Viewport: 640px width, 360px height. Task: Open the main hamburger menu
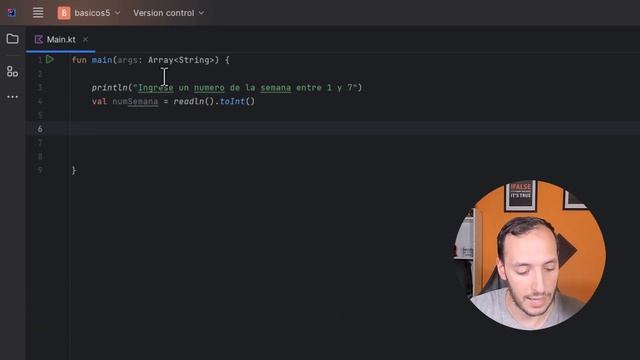point(38,13)
